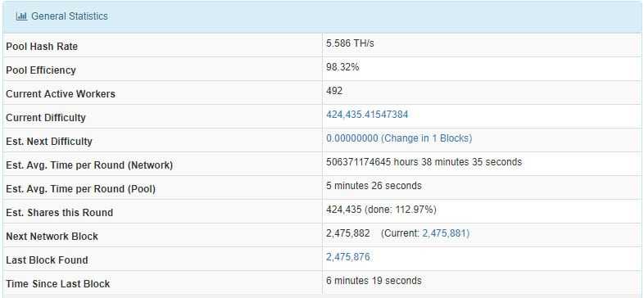Open the Current Difficulty link 424,435.41547384
The image size is (644, 298).
click(367, 115)
